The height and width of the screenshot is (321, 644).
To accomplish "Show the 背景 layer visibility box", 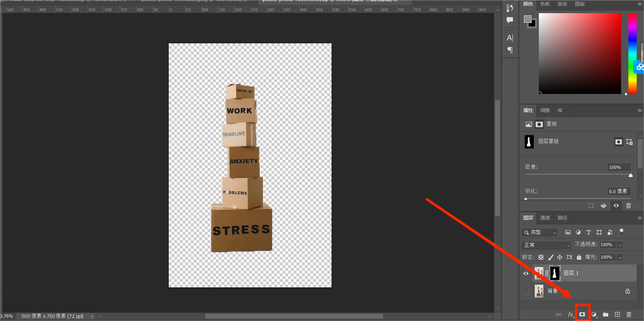I will click(526, 291).
